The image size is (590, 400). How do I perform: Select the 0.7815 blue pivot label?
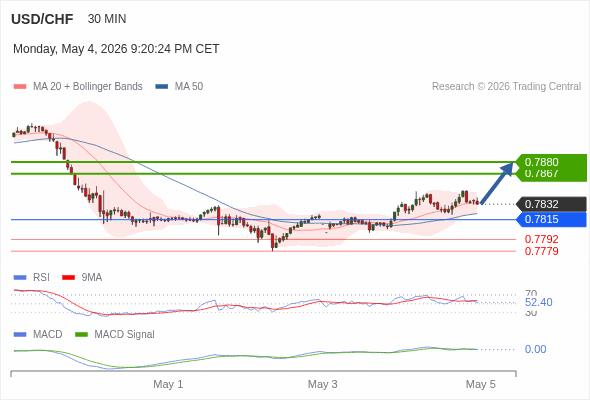tap(551, 219)
